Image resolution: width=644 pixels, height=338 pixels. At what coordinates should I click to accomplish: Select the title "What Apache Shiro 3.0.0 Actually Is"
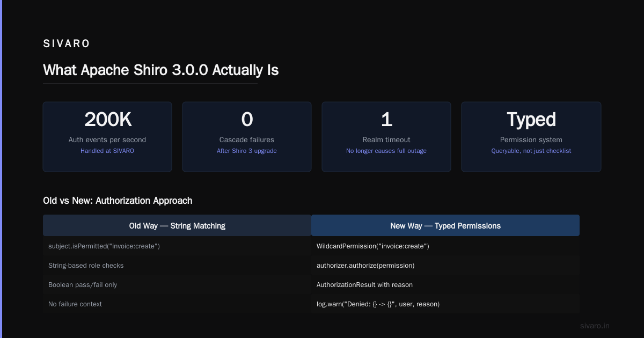160,70
